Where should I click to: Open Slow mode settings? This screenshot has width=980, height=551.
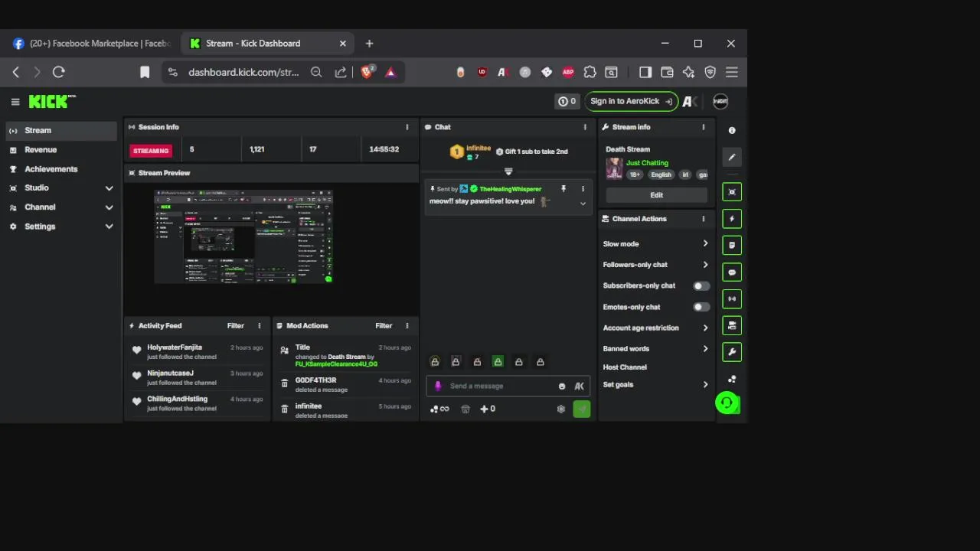[x=655, y=244]
